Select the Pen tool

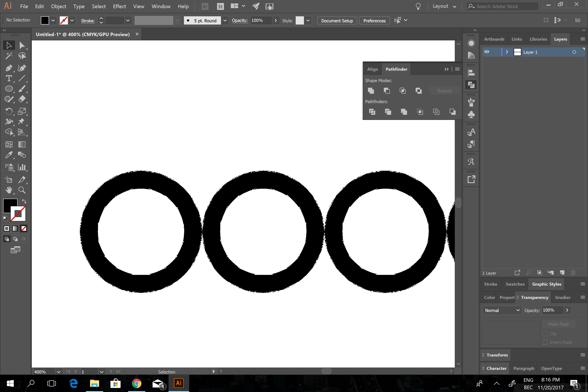(9, 68)
